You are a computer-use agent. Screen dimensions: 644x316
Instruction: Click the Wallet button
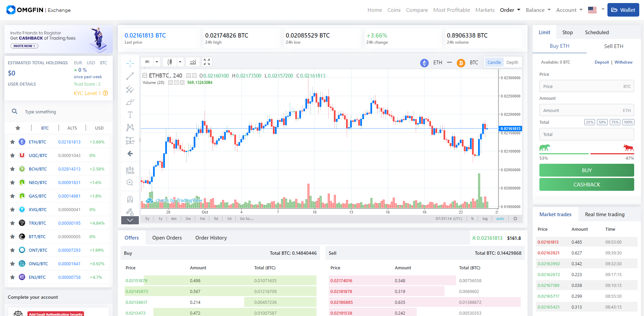click(623, 10)
